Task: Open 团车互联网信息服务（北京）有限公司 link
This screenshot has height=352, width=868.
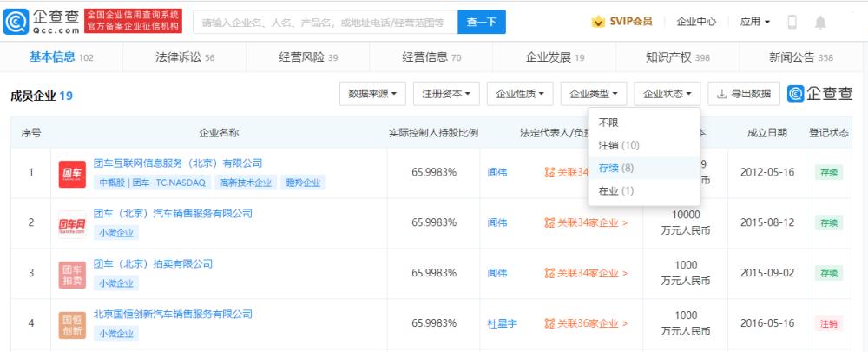Action: (178, 163)
